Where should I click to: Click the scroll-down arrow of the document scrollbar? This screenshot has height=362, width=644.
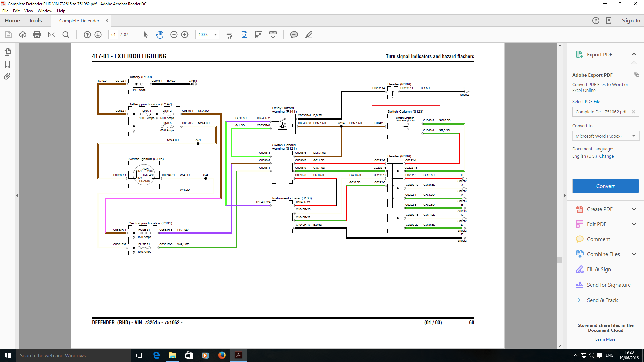pyautogui.click(x=560, y=346)
